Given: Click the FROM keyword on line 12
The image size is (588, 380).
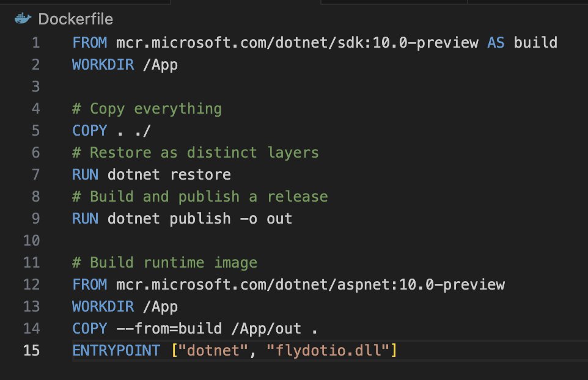Looking at the screenshot, I should 90,285.
